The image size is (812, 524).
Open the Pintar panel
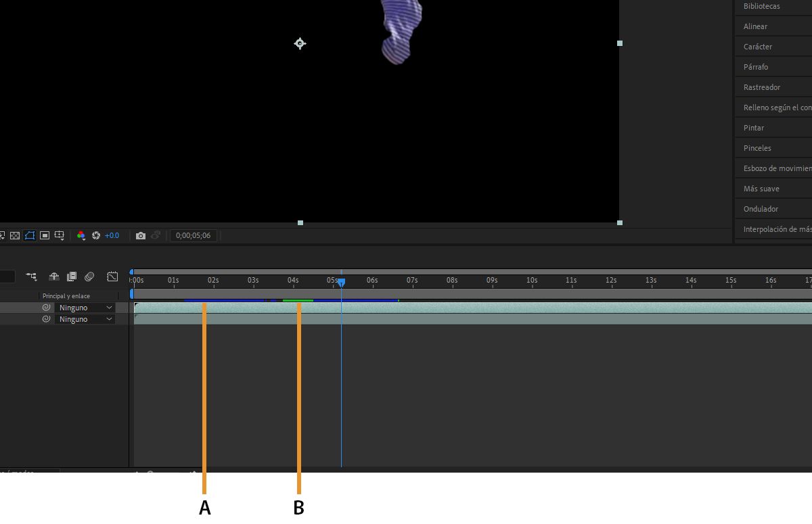tap(754, 128)
